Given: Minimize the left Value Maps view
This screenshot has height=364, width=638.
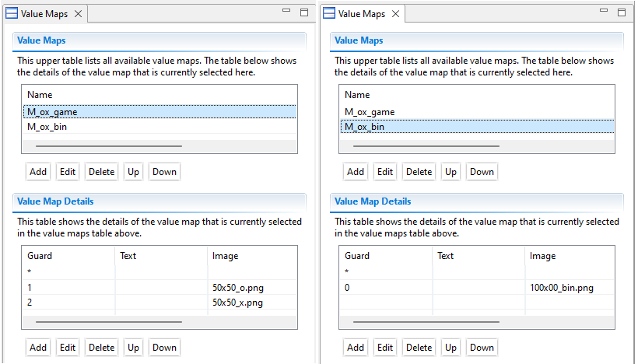Looking at the screenshot, I should click(x=286, y=11).
